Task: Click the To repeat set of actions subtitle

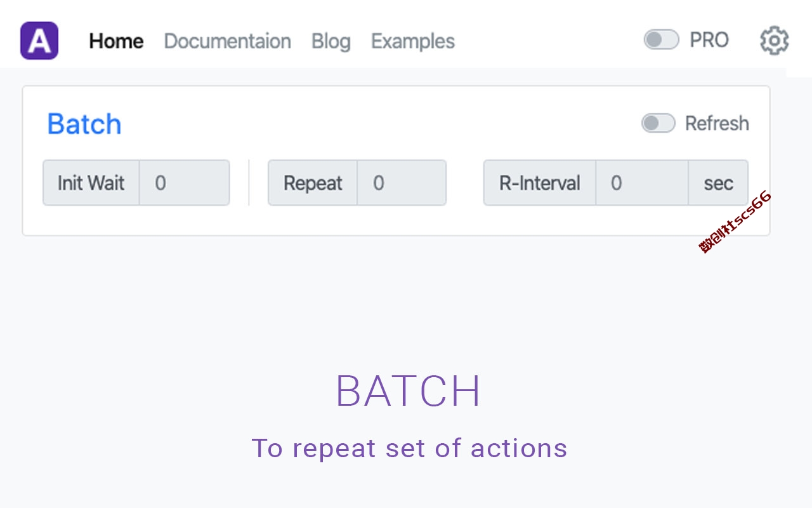Action: [409, 448]
